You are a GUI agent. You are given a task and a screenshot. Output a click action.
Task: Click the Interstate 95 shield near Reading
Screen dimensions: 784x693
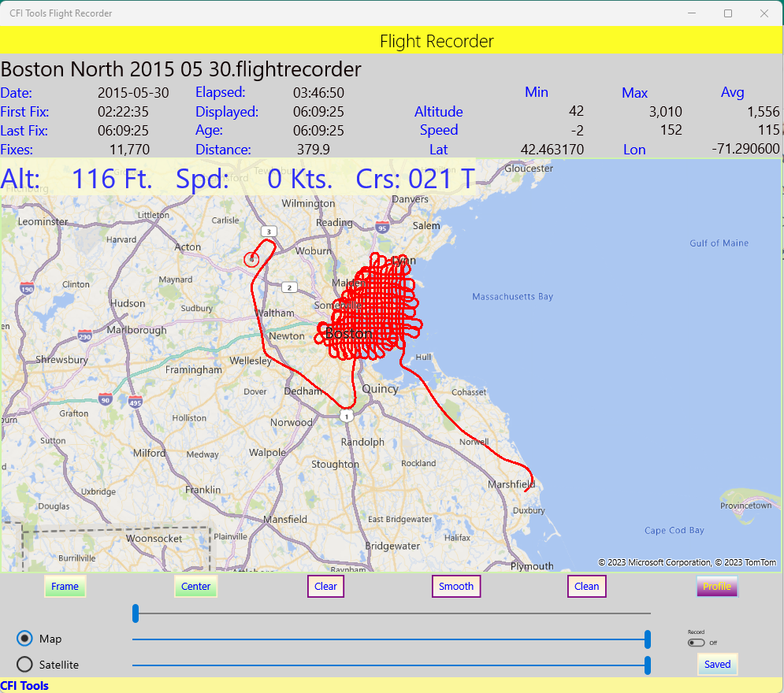click(382, 228)
